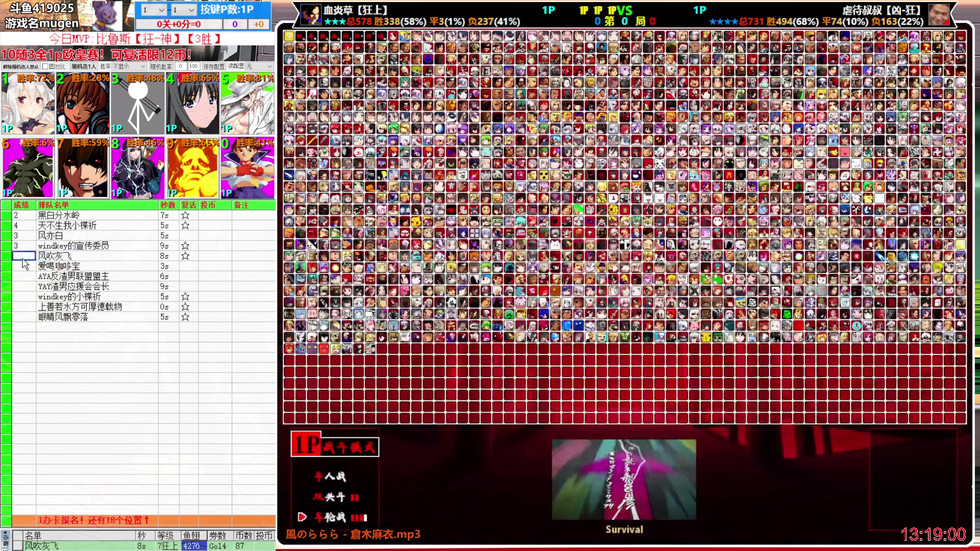Click the purple 0 counter button
The height and width of the screenshot is (551, 980).
coord(235,24)
